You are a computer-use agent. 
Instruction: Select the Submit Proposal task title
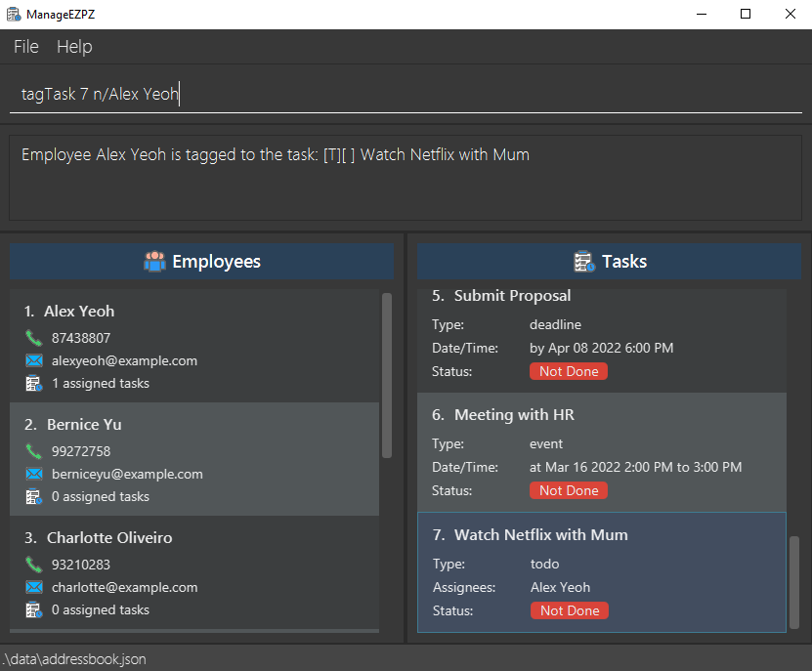coord(512,296)
